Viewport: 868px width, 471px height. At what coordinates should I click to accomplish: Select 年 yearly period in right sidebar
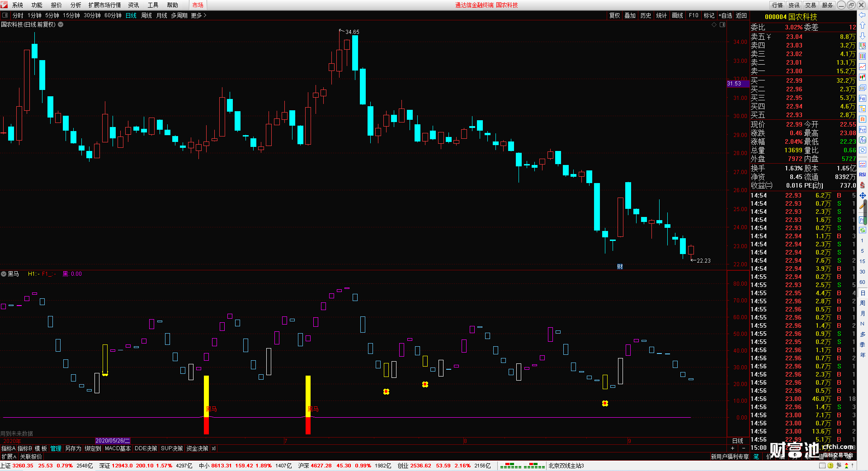(863, 355)
